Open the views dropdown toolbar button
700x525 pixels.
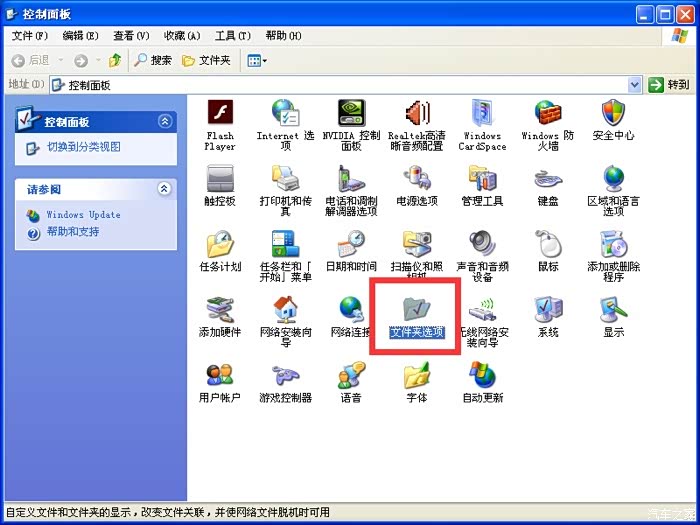pyautogui.click(x=257, y=60)
